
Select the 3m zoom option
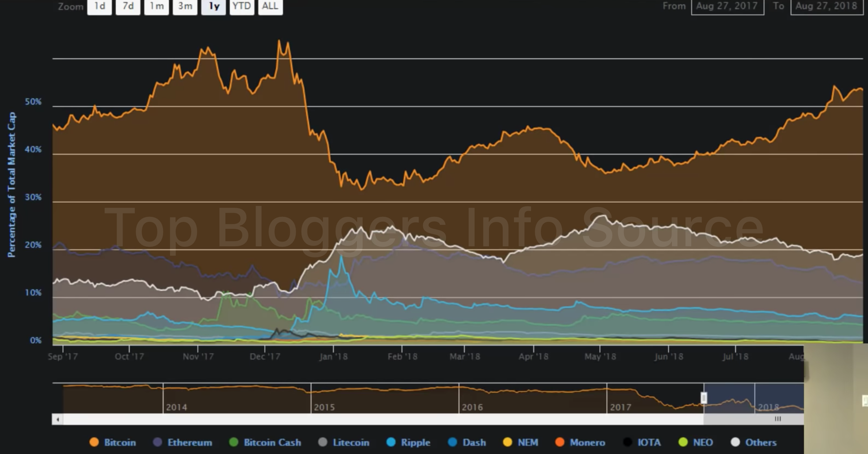(x=185, y=6)
